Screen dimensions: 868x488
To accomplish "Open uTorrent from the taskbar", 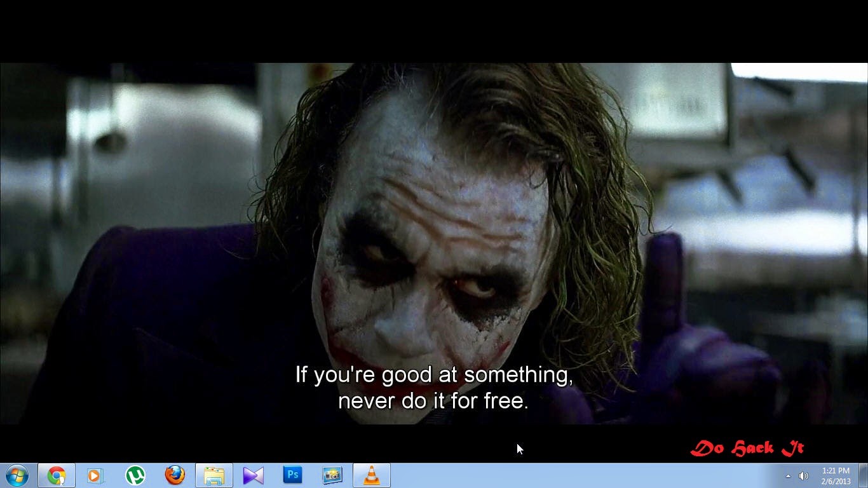I will click(x=135, y=475).
